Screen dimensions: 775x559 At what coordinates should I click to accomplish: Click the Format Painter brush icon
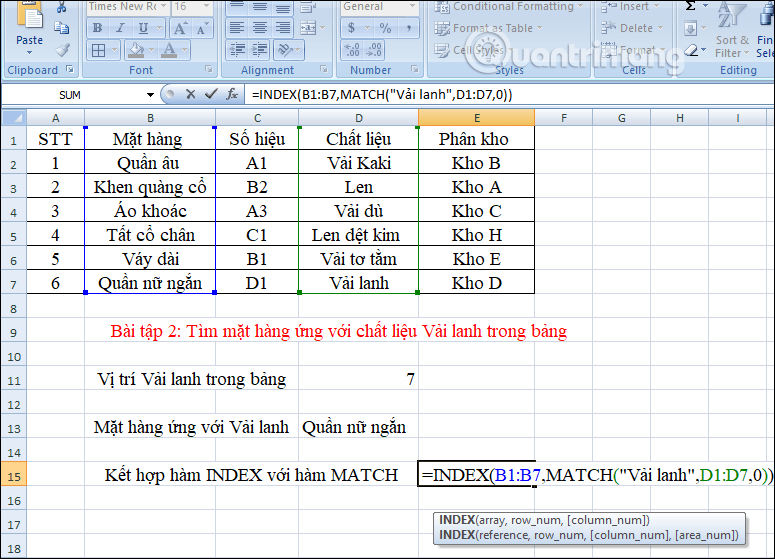(62, 49)
